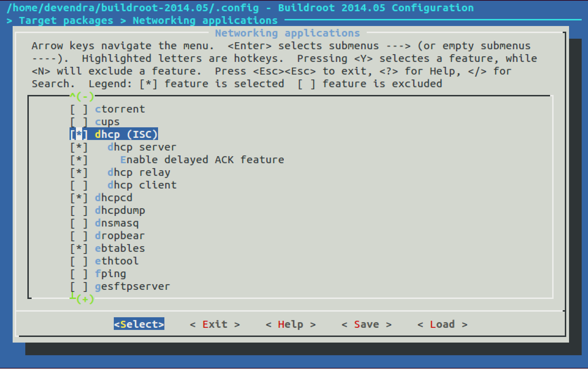Check the gesftpserver checkbox
This screenshot has height=370, width=588.
(79, 287)
